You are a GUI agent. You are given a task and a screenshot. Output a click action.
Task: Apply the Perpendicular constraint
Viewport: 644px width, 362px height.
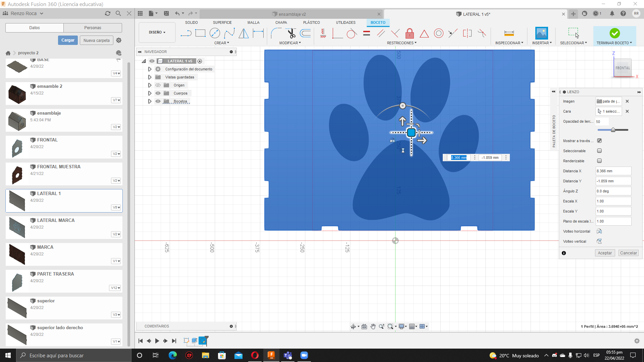click(395, 33)
